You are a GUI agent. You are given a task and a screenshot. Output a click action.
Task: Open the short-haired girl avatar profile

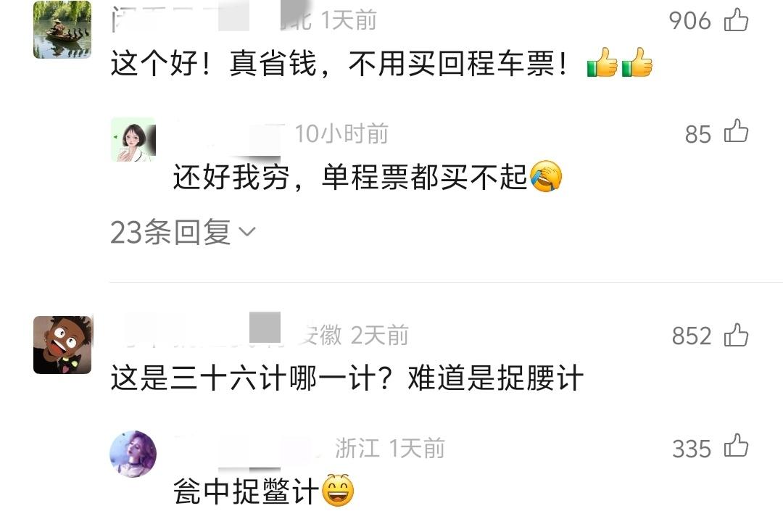(133, 140)
